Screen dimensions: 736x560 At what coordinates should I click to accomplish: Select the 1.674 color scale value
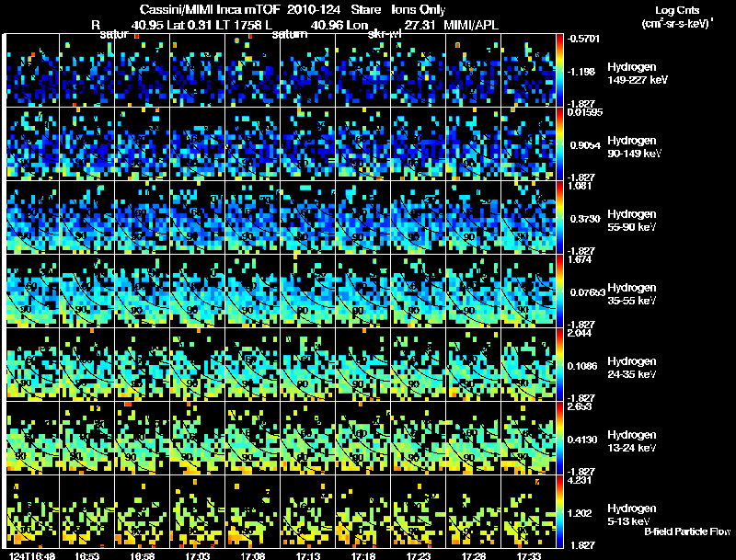pos(580,260)
